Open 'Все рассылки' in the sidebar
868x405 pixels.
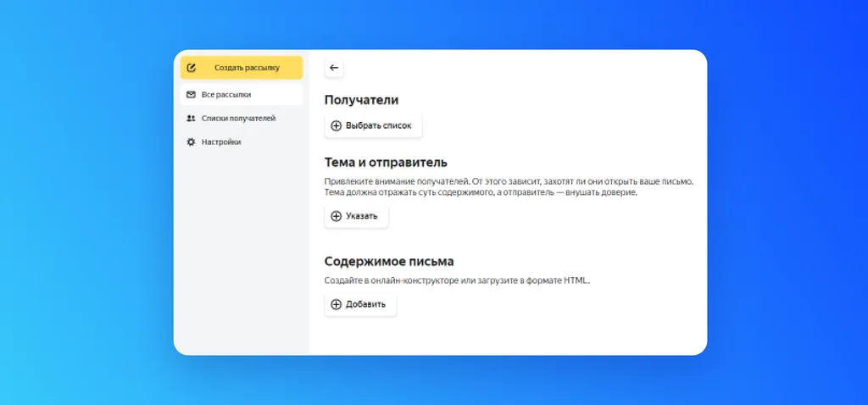tap(242, 95)
